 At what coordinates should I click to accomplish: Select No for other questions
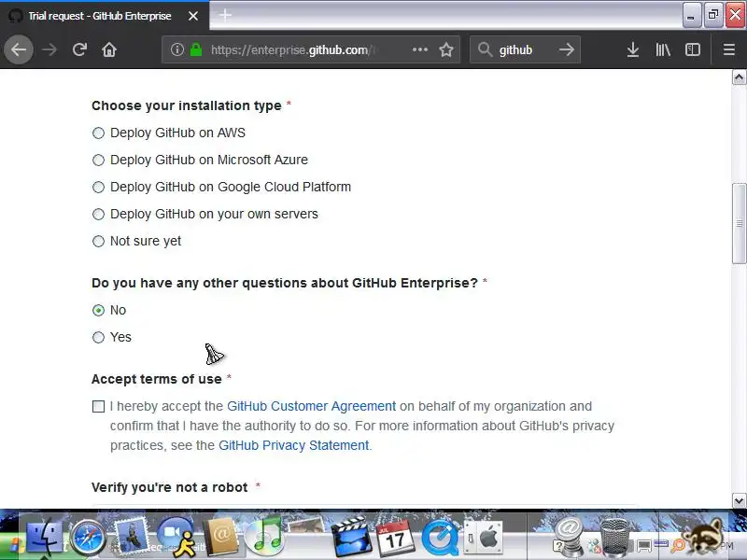[x=98, y=311]
